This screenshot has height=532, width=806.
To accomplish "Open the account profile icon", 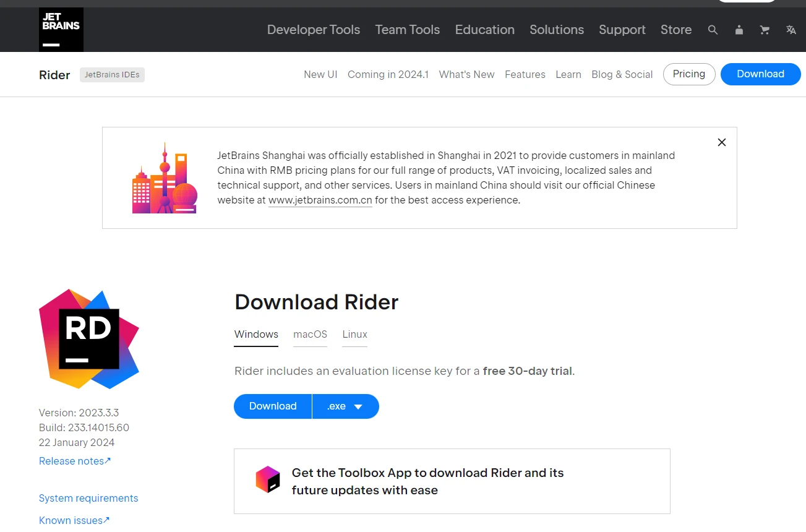I will coord(739,30).
